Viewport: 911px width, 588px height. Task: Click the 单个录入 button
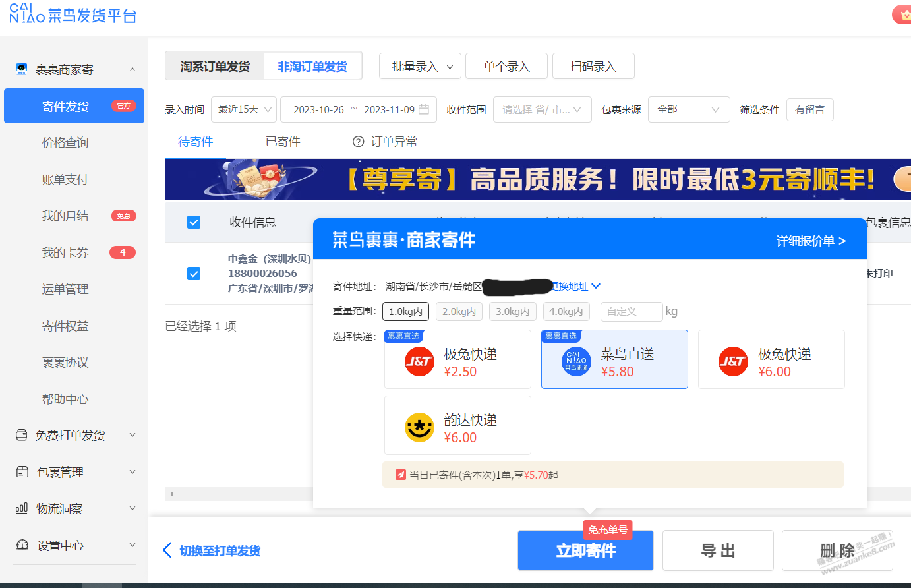coord(506,66)
